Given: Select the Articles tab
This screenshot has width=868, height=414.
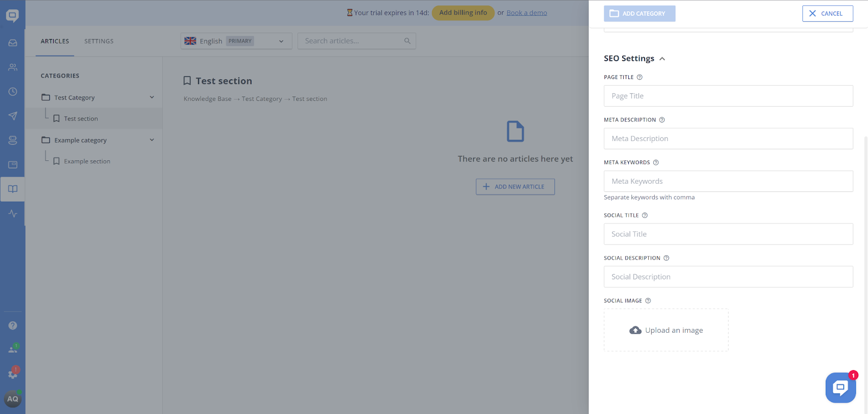Looking at the screenshot, I should [55, 41].
